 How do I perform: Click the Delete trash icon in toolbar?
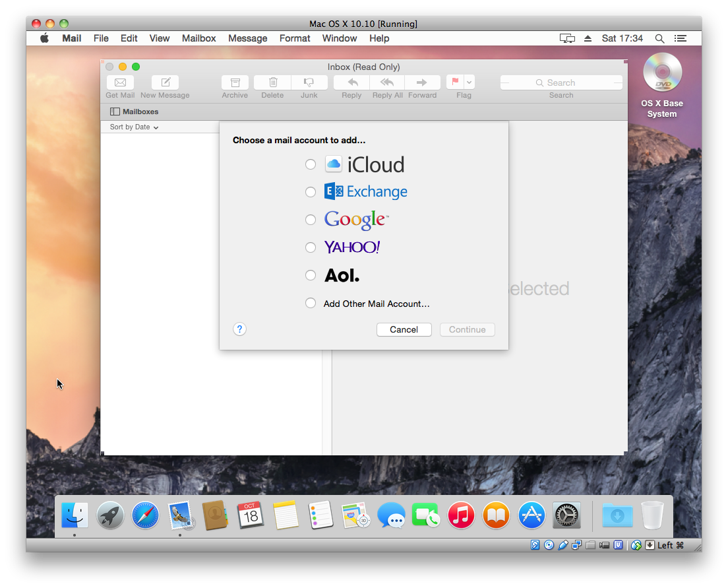point(272,82)
